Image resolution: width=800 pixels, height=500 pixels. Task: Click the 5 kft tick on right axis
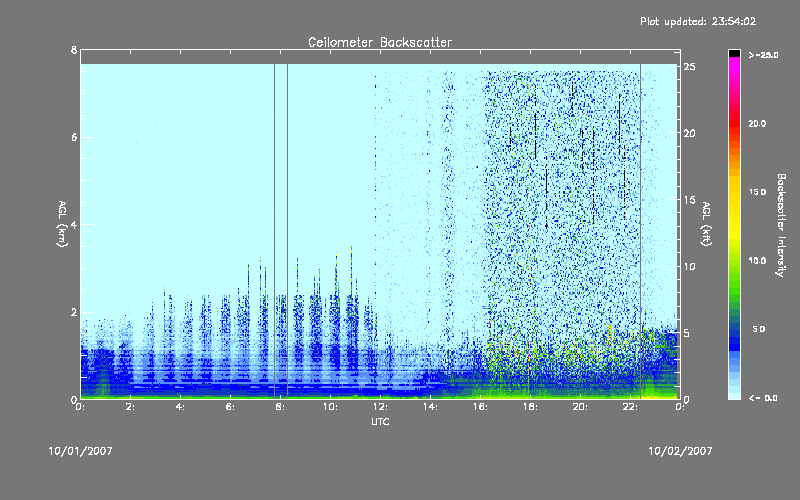point(687,333)
